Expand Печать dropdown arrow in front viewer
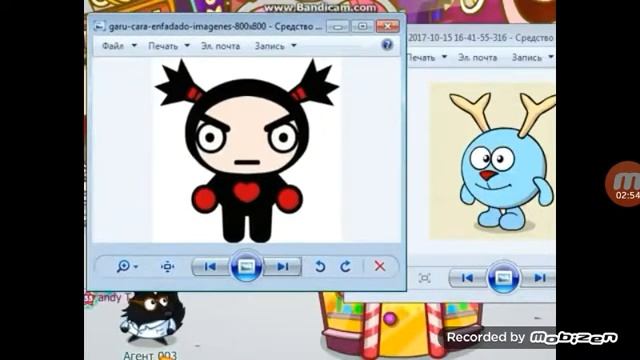Viewport: 640px width, 360px height. pyautogui.click(x=187, y=46)
